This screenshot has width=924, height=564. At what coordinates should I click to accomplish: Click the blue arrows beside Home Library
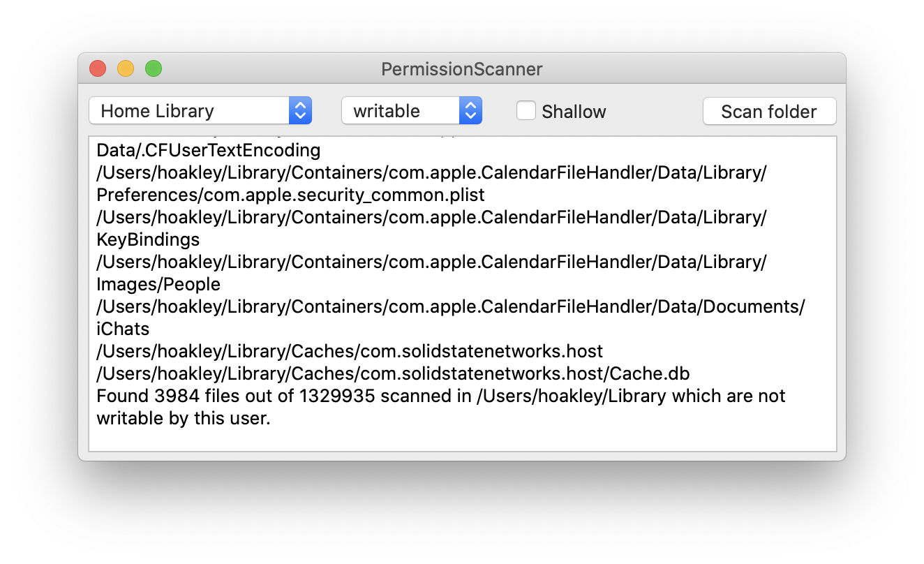coord(300,111)
